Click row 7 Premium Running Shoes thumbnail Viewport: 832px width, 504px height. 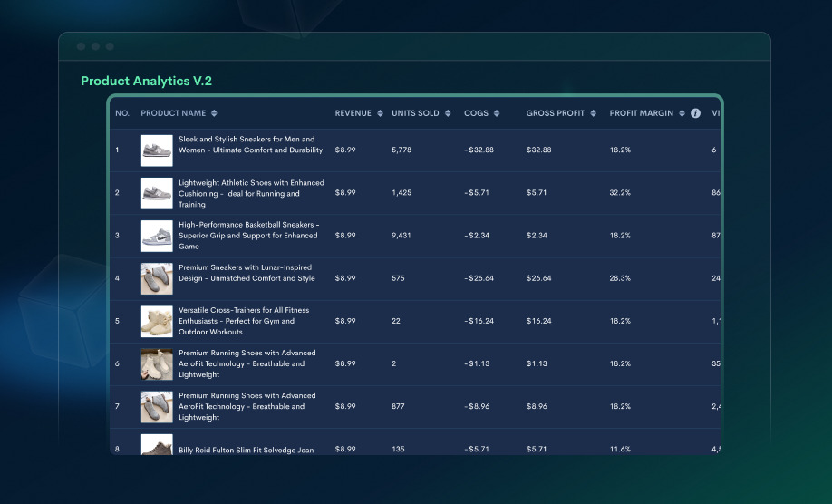(157, 407)
